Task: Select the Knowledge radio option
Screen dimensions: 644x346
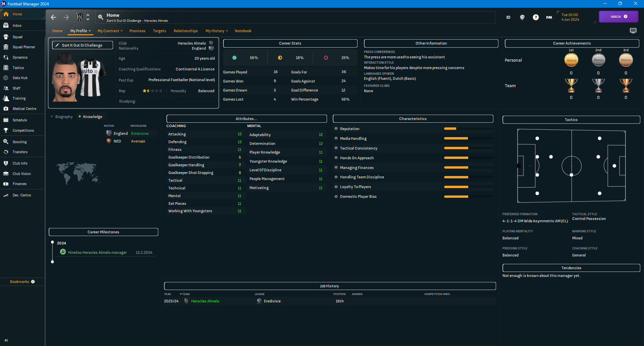Action: [79, 117]
